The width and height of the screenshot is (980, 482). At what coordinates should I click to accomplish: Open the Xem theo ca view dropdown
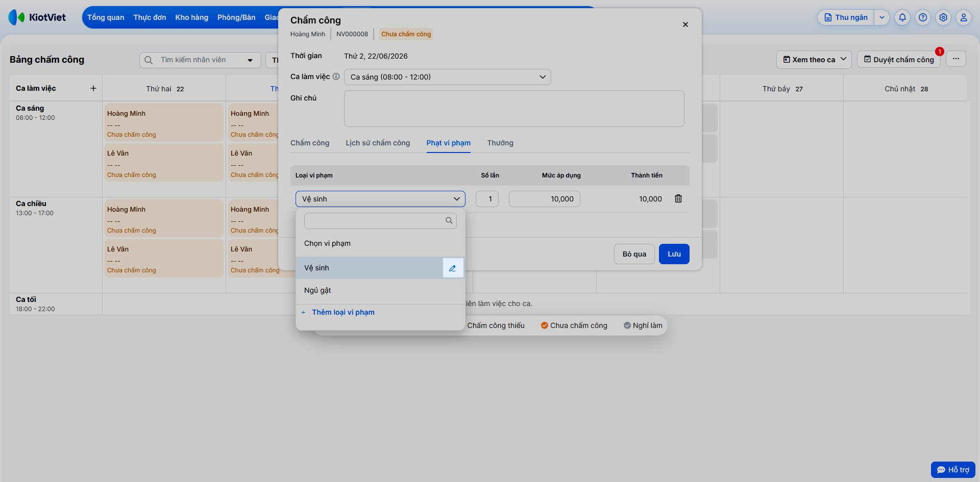tap(814, 60)
